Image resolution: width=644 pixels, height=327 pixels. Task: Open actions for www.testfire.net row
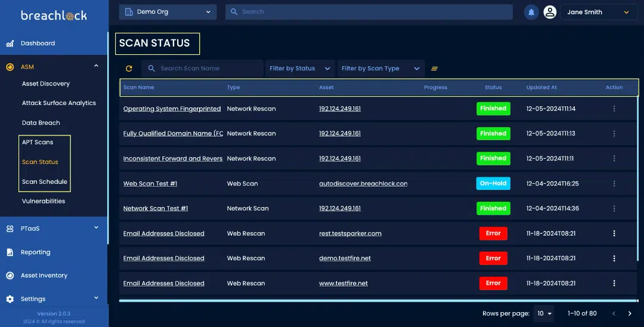(614, 283)
